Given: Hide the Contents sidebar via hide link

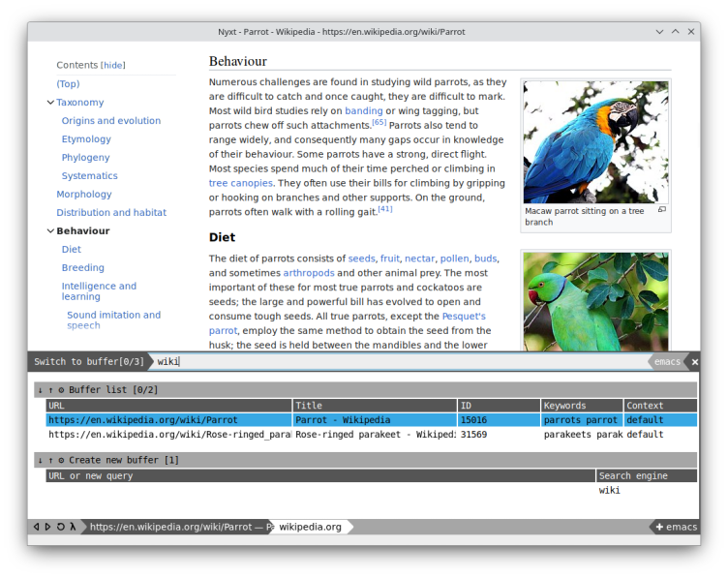Looking at the screenshot, I should tap(113, 65).
